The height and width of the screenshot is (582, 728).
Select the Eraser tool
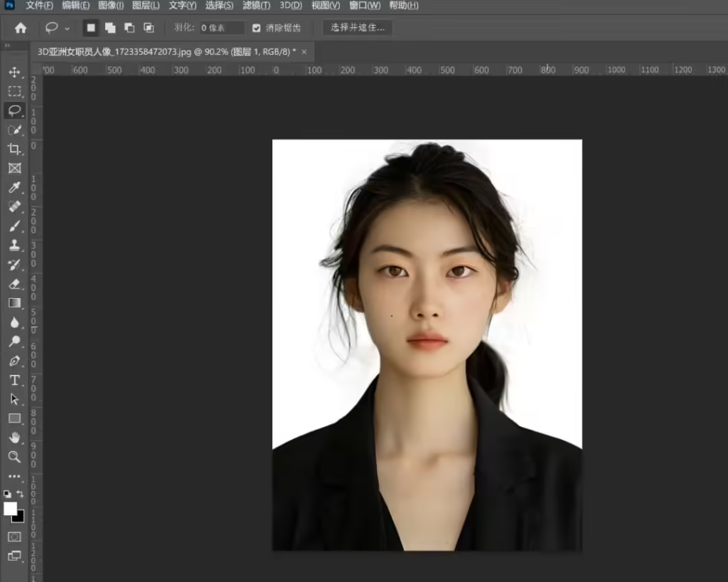pos(14,284)
